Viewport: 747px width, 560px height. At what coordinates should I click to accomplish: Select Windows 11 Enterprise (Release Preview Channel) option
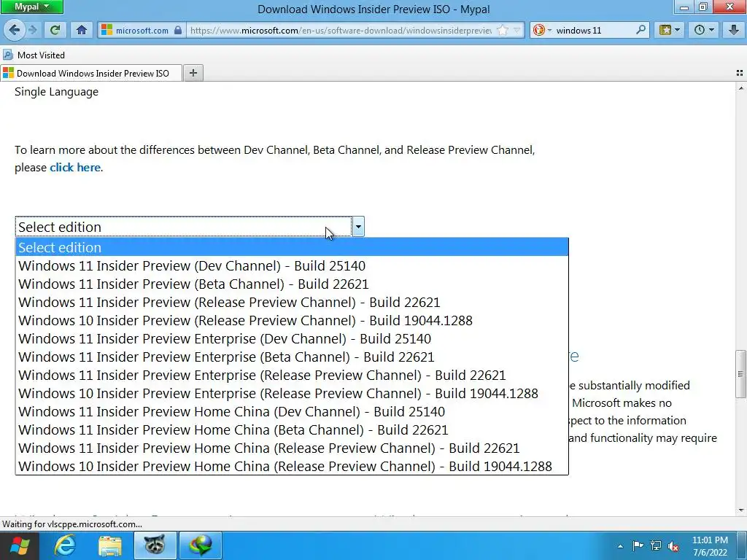click(x=292, y=376)
